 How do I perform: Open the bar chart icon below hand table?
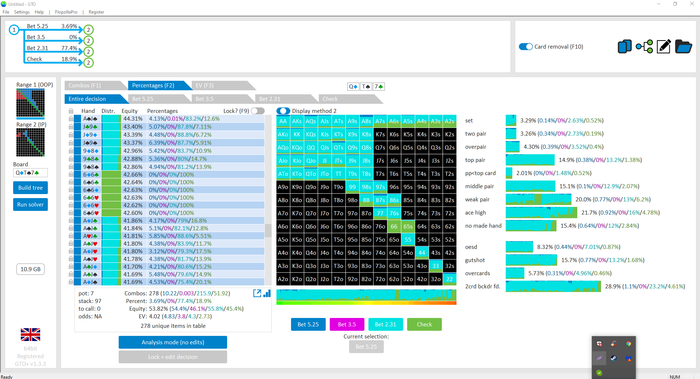(x=267, y=293)
